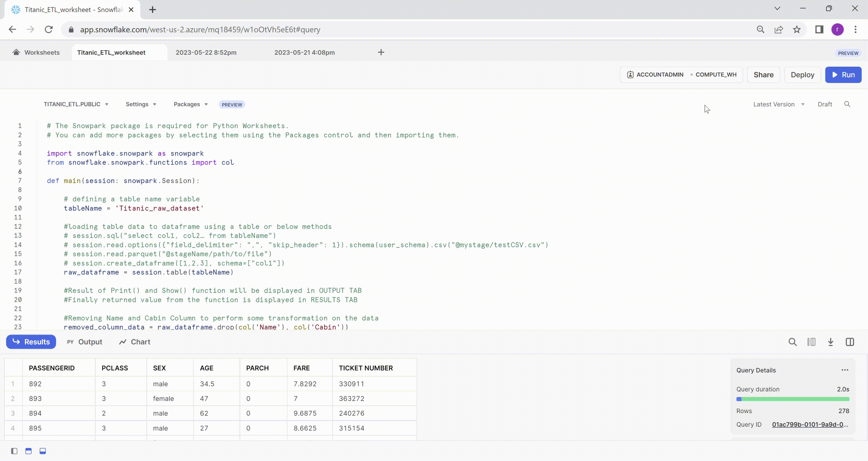
Task: Toggle the PREVIEW badge on worksheet
Action: point(232,104)
